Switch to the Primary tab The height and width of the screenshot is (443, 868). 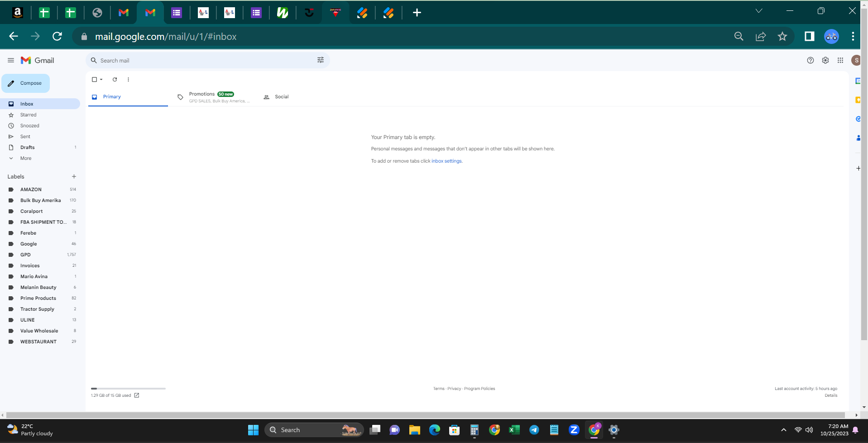point(128,97)
